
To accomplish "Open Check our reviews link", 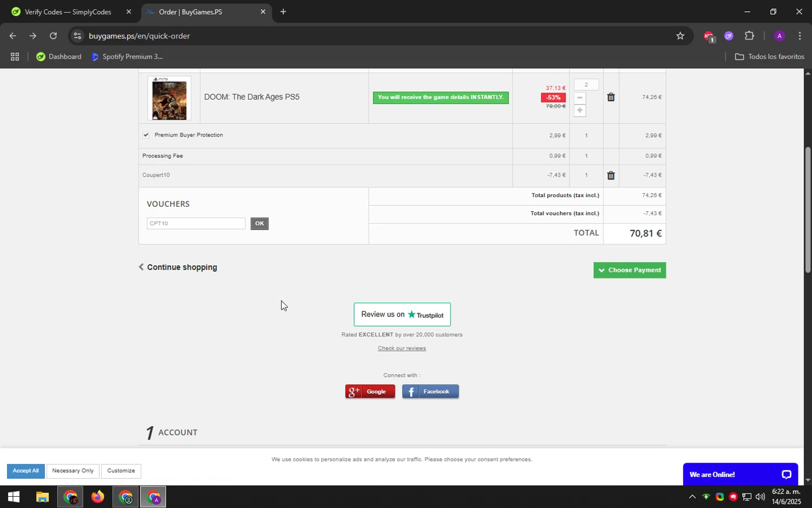I will (402, 348).
